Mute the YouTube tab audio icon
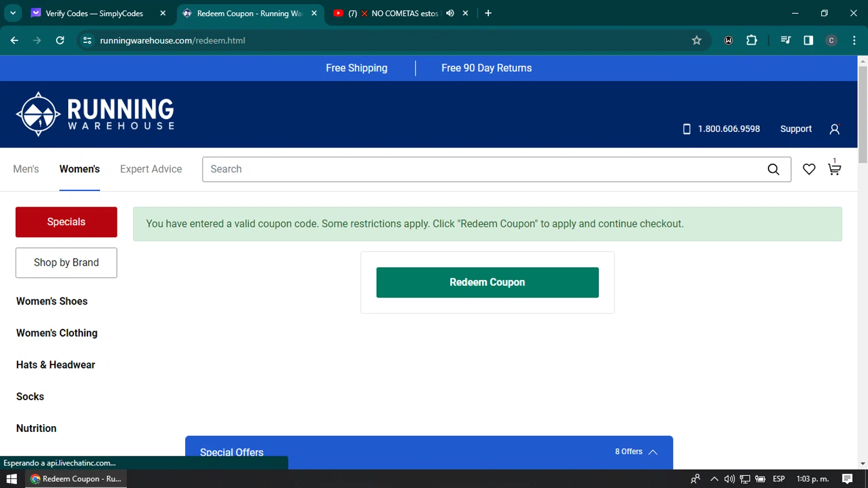The image size is (868, 488). [x=450, y=13]
